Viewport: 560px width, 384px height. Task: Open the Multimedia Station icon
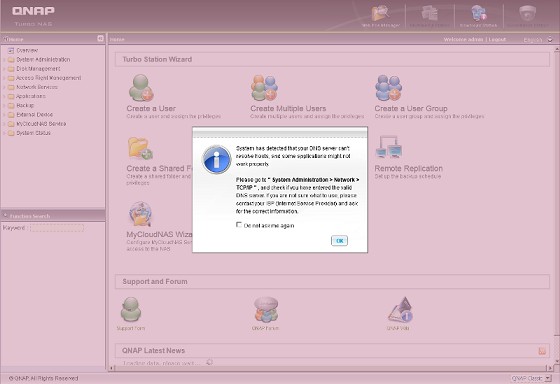point(429,14)
